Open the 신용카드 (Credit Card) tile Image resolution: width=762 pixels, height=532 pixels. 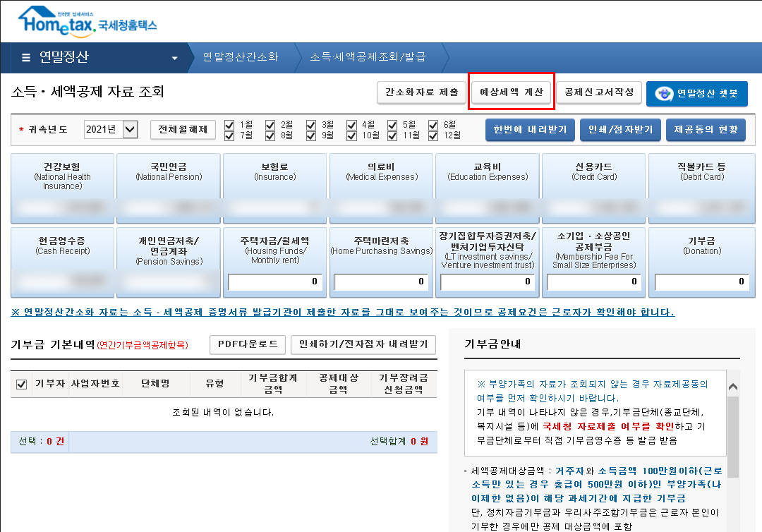tap(594, 188)
